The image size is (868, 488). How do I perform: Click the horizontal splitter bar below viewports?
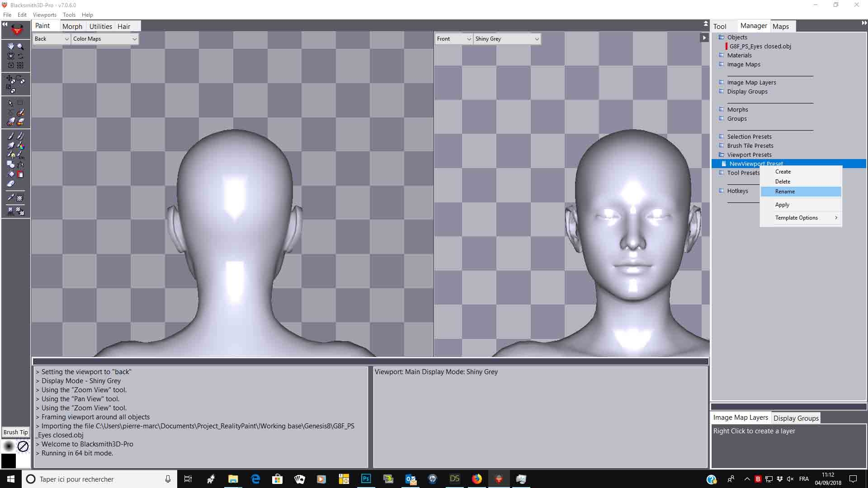370,361
